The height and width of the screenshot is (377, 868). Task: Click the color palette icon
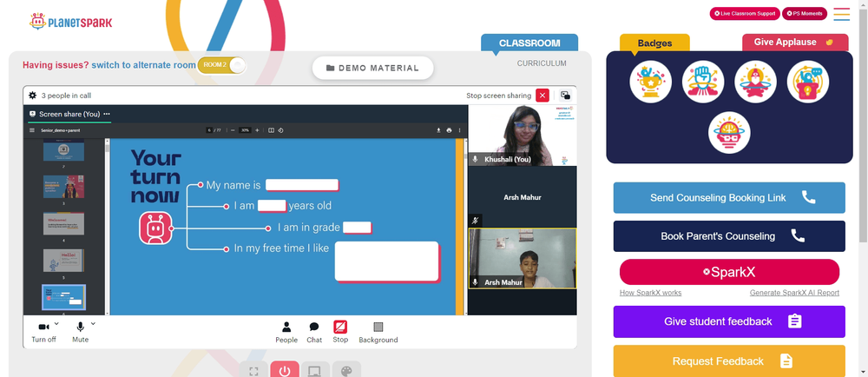click(346, 370)
